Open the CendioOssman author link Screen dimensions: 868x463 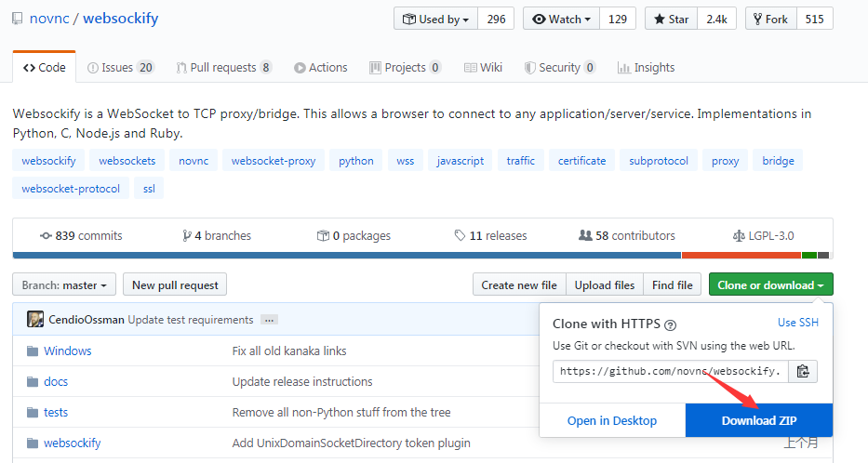[x=87, y=320]
